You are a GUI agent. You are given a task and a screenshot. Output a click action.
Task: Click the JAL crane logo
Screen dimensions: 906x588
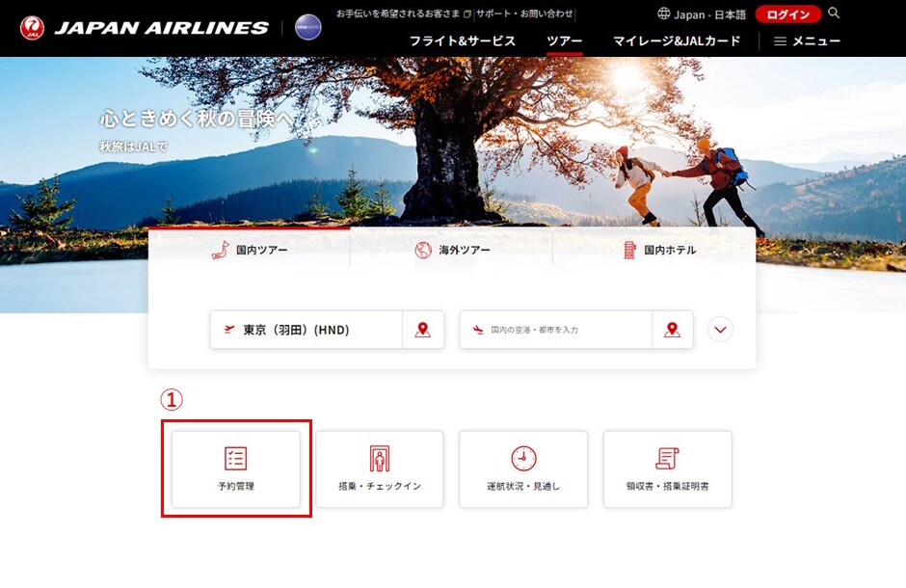click(x=32, y=28)
